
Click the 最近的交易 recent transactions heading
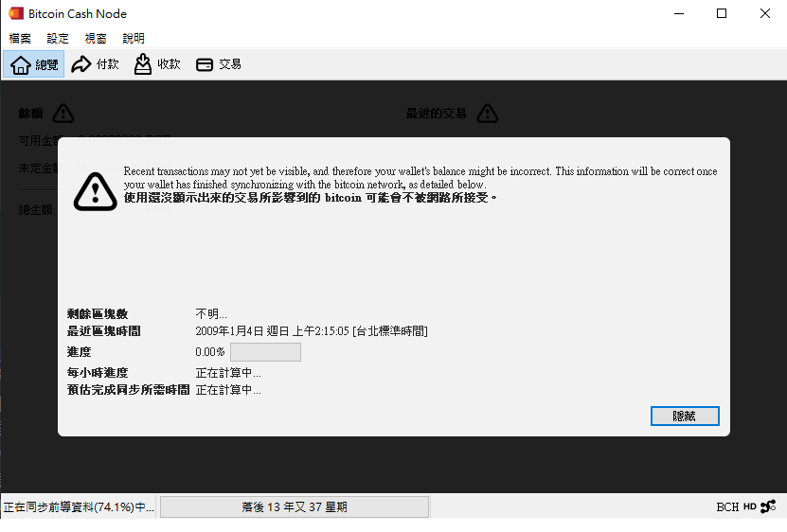pyautogui.click(x=437, y=114)
